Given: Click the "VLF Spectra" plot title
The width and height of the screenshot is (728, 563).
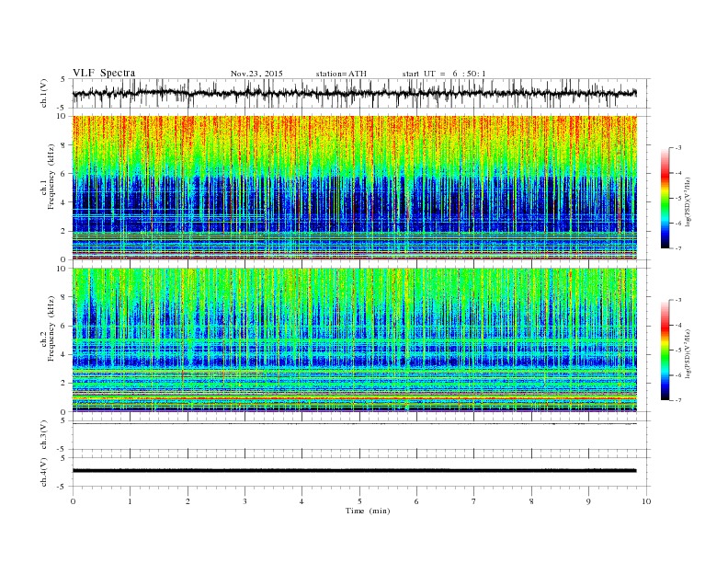Looking at the screenshot, I should coord(104,73).
